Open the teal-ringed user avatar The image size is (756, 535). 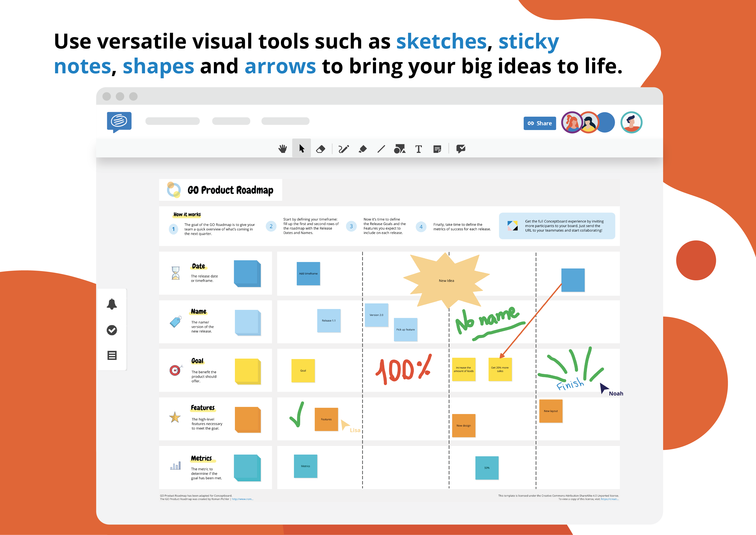pos(631,122)
